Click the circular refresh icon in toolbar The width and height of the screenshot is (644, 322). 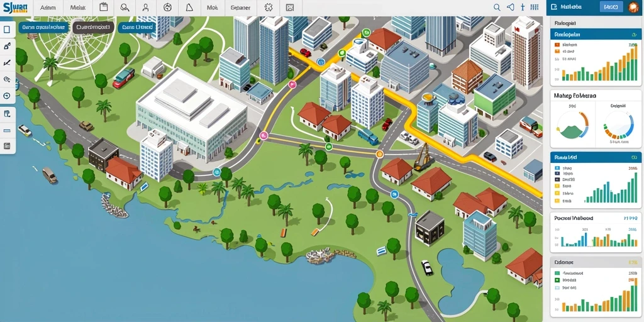[x=167, y=7]
